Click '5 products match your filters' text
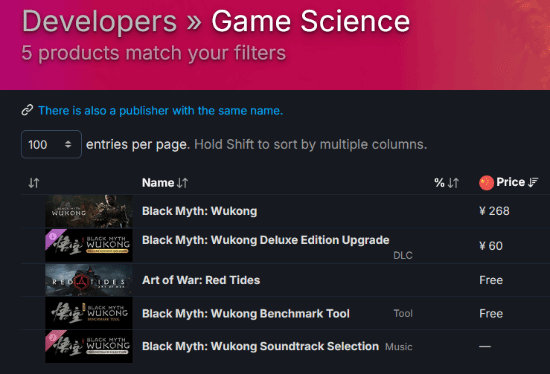This screenshot has width=550, height=374. pyautogui.click(x=154, y=53)
